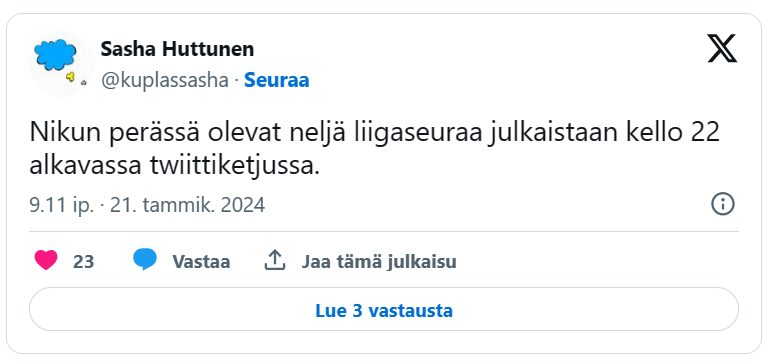Click the share upload arrow icon

click(275, 260)
